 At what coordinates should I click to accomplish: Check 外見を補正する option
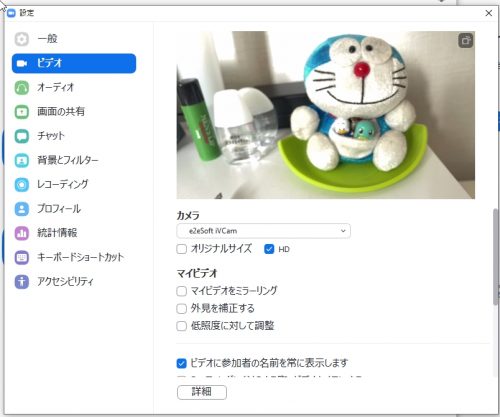181,309
